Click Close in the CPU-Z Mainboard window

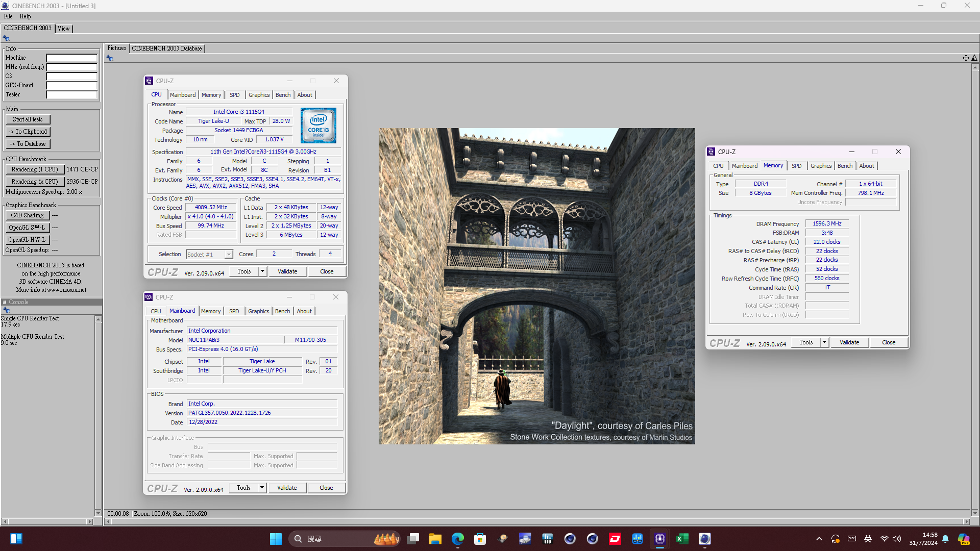[326, 488]
